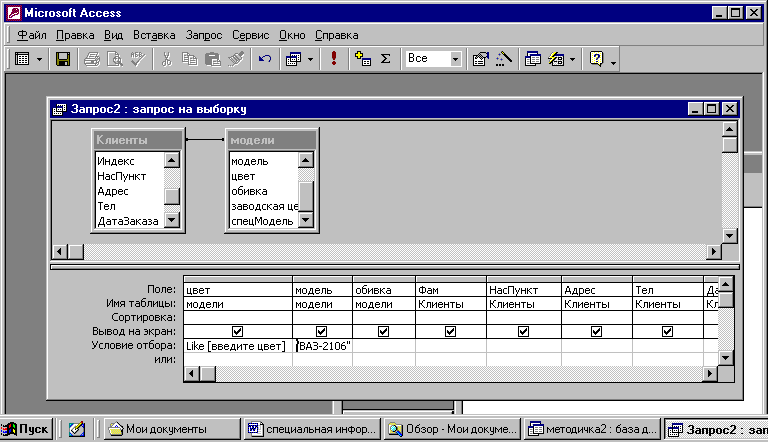Switch to специальная инфор... Word taskbar button
This screenshot has width=768, height=442.
(313, 429)
